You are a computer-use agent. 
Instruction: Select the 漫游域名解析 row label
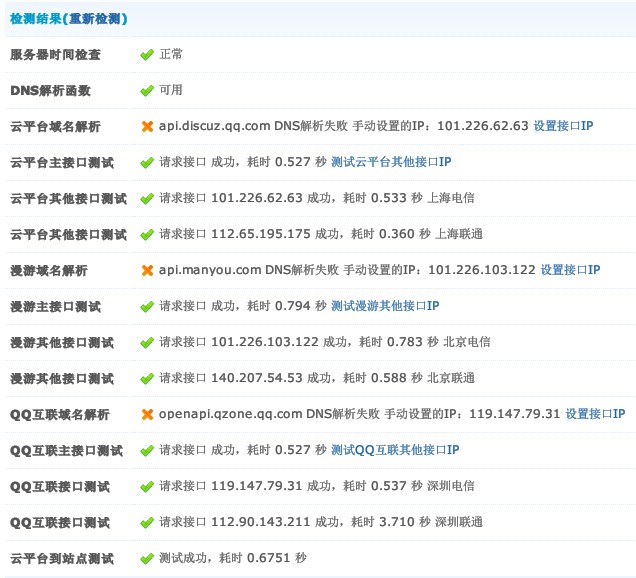49,271
